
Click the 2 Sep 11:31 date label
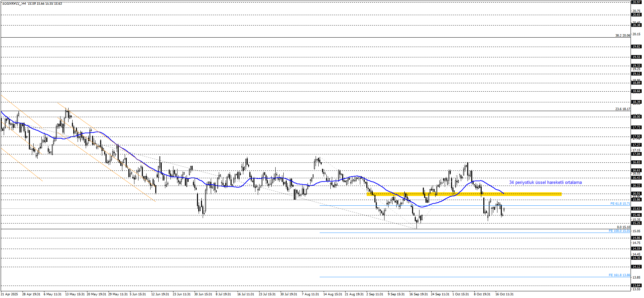click(x=375, y=294)
